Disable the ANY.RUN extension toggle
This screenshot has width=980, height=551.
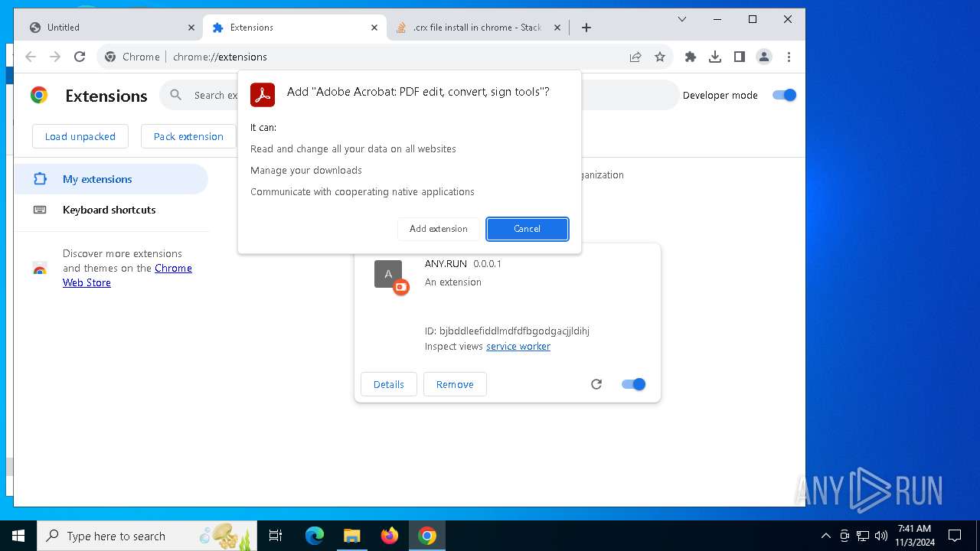point(634,384)
